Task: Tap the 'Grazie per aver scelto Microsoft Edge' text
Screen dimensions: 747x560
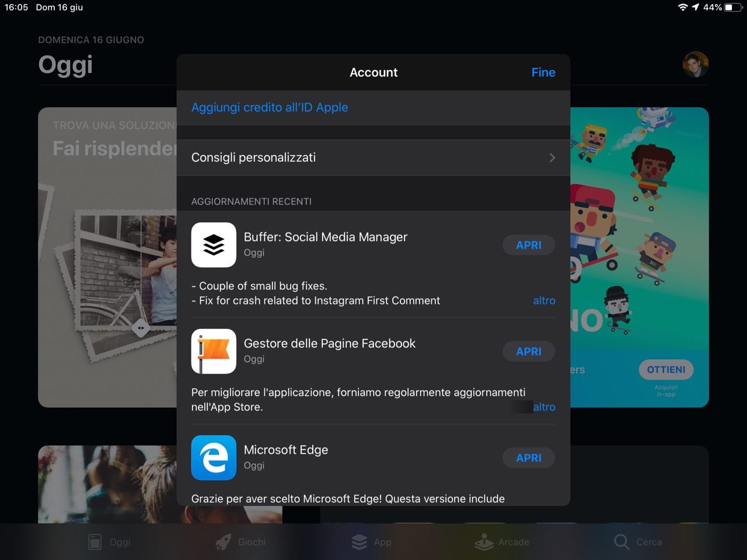Action: click(348, 499)
